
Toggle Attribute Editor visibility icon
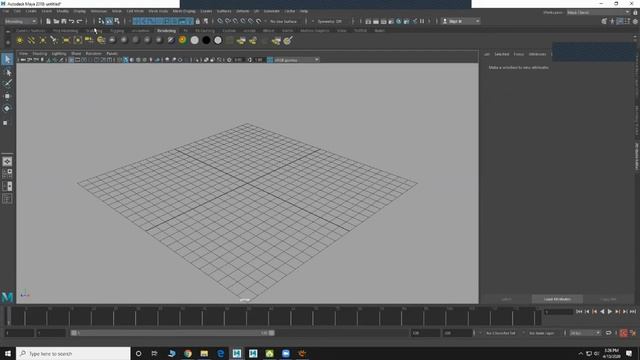620,21
